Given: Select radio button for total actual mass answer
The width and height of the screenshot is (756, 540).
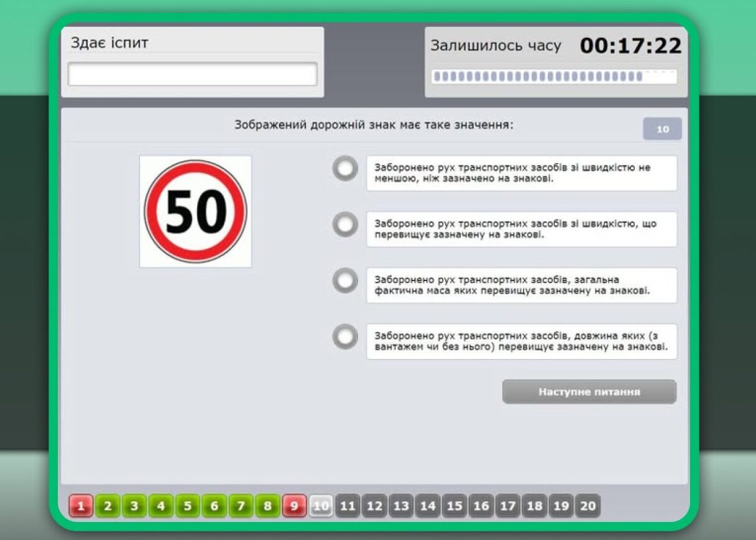Looking at the screenshot, I should tap(345, 281).
